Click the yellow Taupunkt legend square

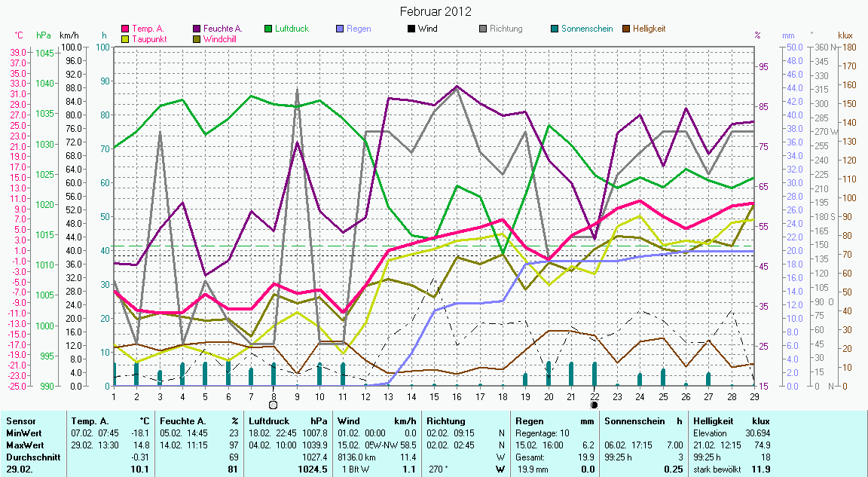click(125, 38)
